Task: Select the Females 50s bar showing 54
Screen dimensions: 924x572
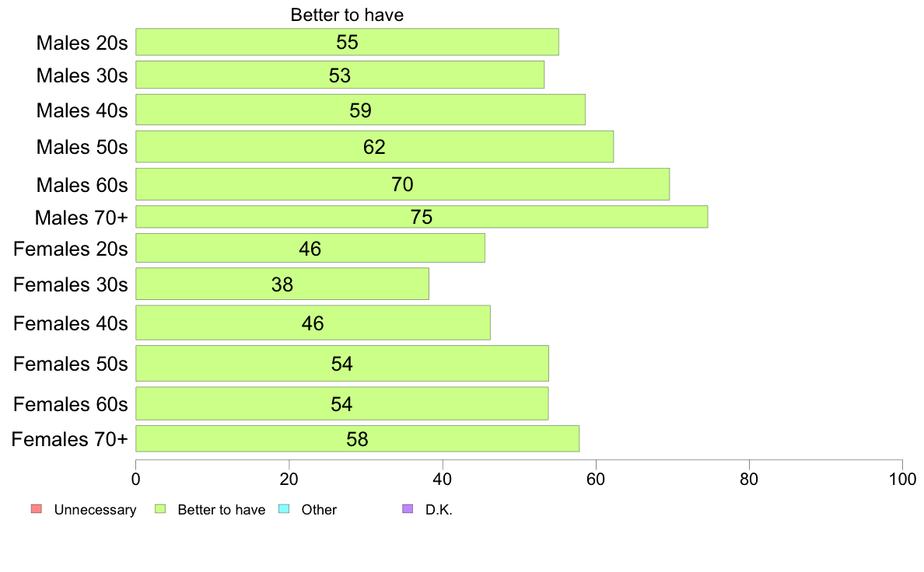Action: (x=341, y=364)
